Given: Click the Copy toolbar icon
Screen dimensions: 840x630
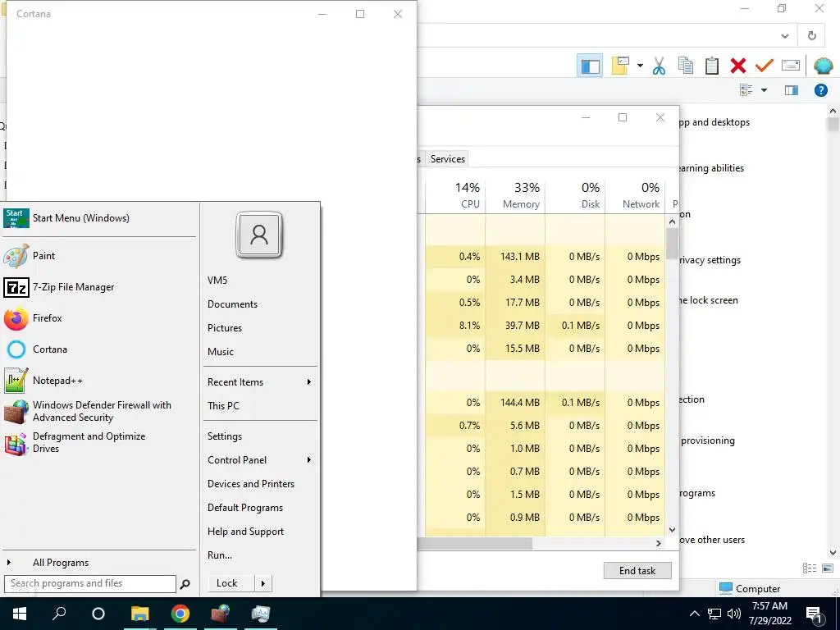Looking at the screenshot, I should pos(685,66).
